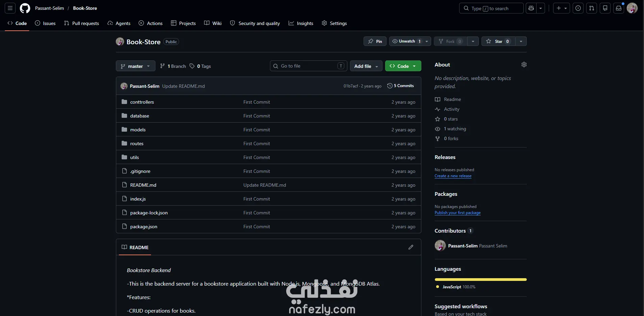Edit repository About details gear
Image resolution: width=644 pixels, height=316 pixels.
(524, 64)
